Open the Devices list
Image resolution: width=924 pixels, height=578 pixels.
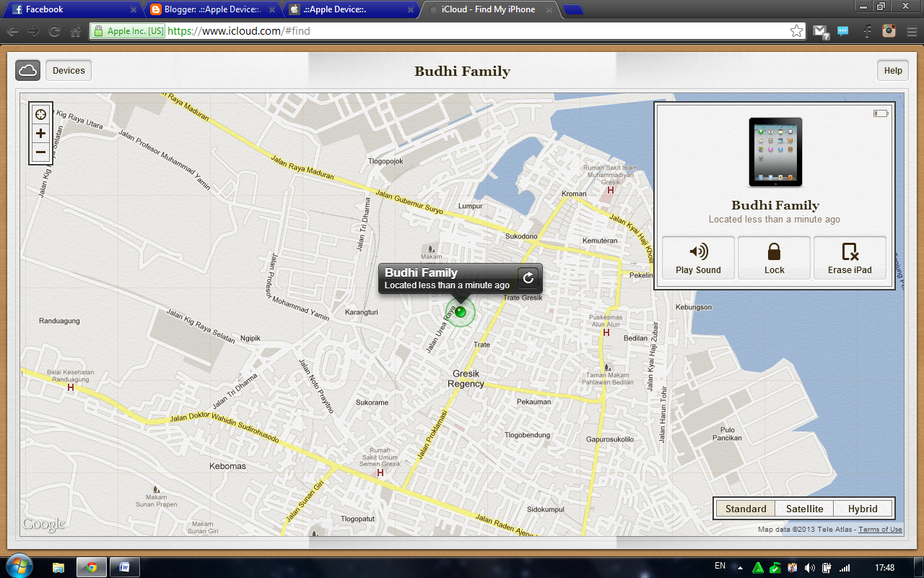(x=69, y=70)
